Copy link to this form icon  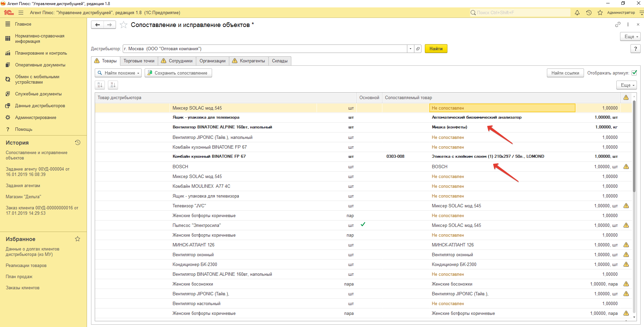tap(618, 24)
